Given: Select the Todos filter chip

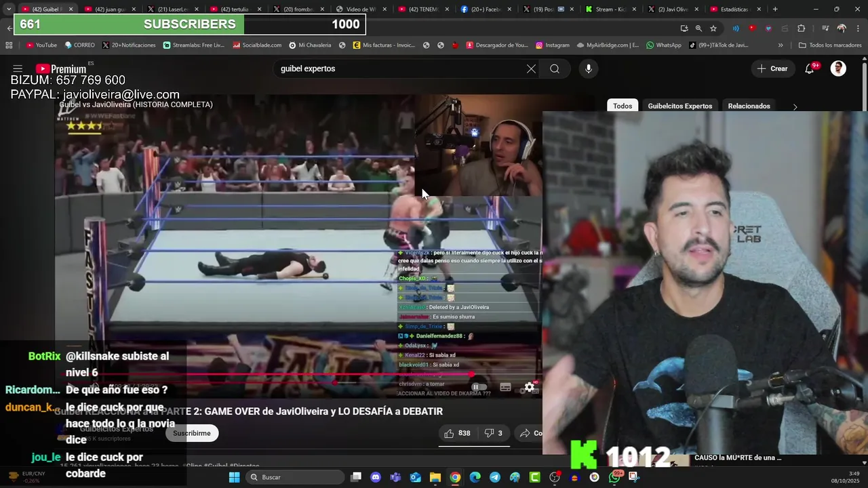Looking at the screenshot, I should [623, 106].
